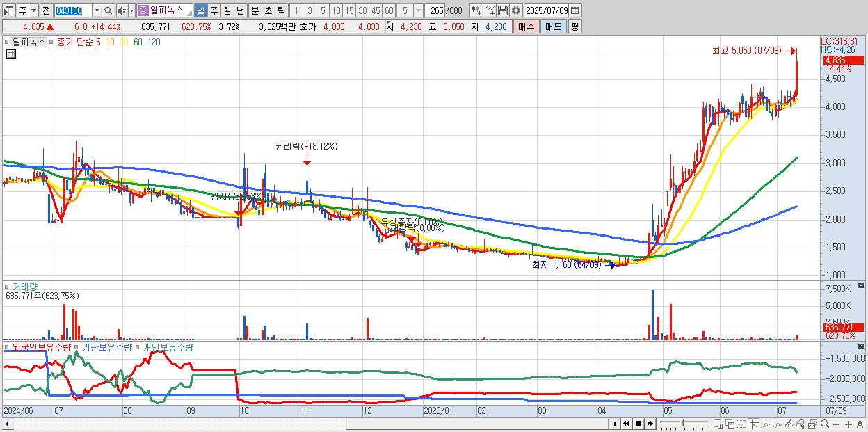The height and width of the screenshot is (432, 868).
Task: Click the fast-forward button in bottom bar
Action: (650, 424)
